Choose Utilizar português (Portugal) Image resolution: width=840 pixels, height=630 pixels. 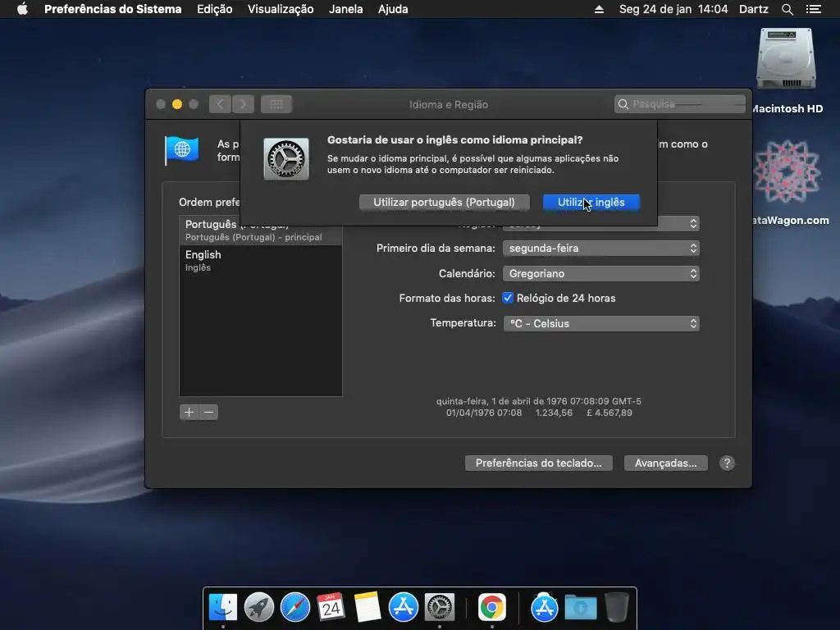tap(444, 202)
